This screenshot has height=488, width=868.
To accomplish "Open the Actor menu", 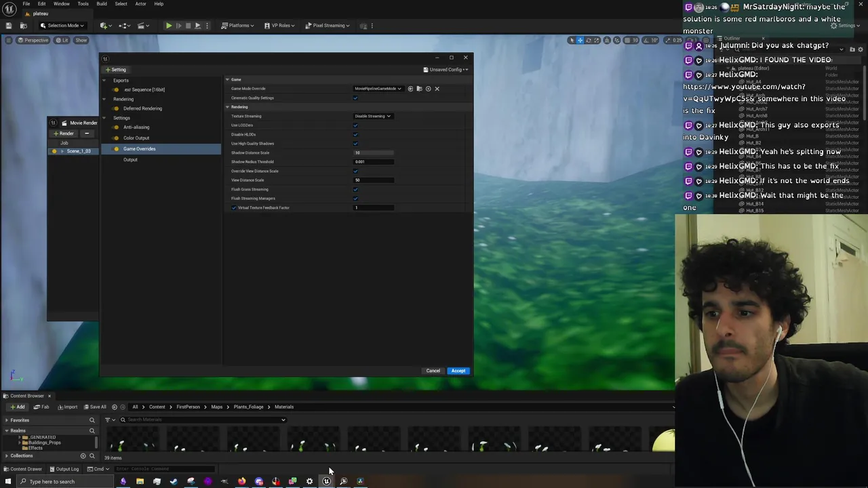I will coord(140,4).
